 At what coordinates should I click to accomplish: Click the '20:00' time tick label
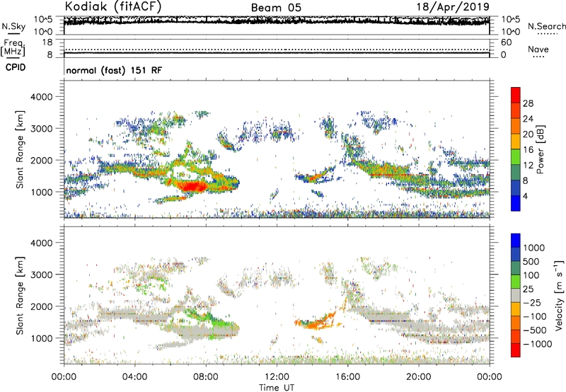pyautogui.click(x=419, y=377)
